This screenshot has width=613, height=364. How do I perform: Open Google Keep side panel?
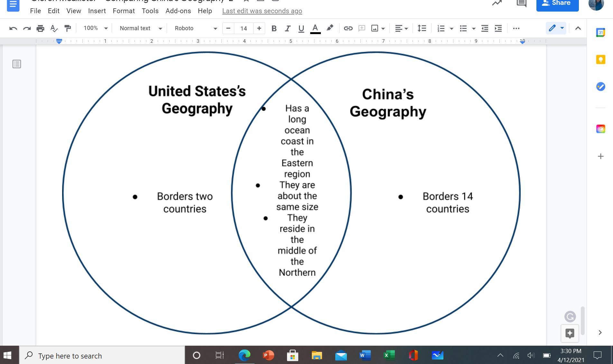point(600,59)
